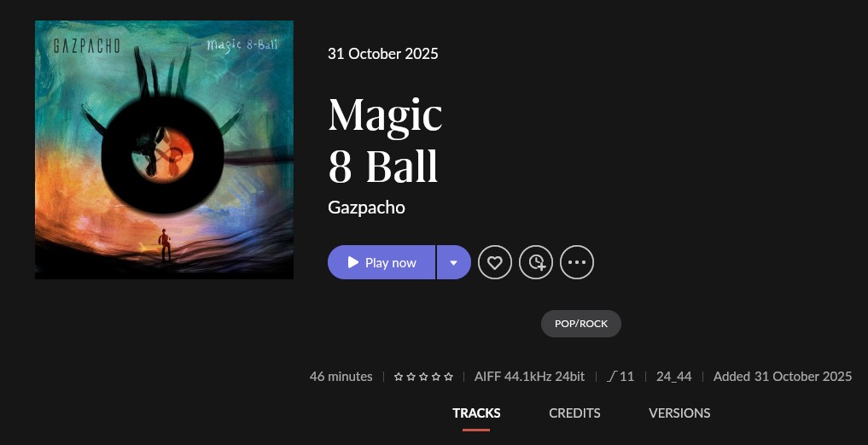This screenshot has width=868, height=445.
Task: Click the Added 31 October 2025 label
Action: tap(782, 377)
